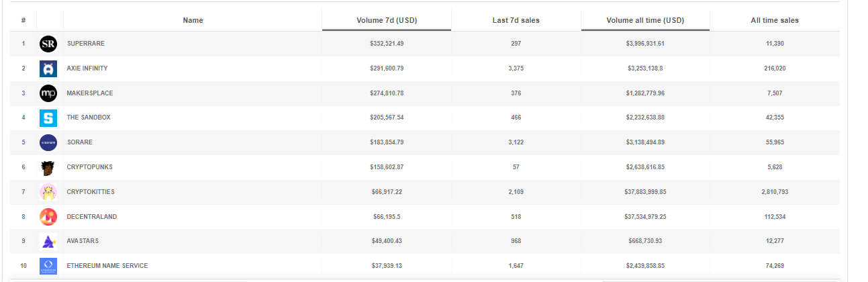Select the $158,602.87 volume cell

point(387,167)
